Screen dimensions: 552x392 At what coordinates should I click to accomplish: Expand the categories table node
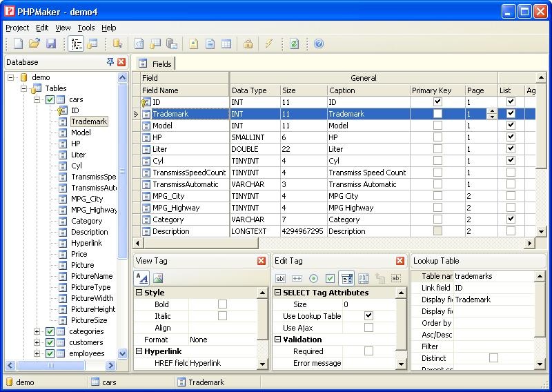coord(37,331)
